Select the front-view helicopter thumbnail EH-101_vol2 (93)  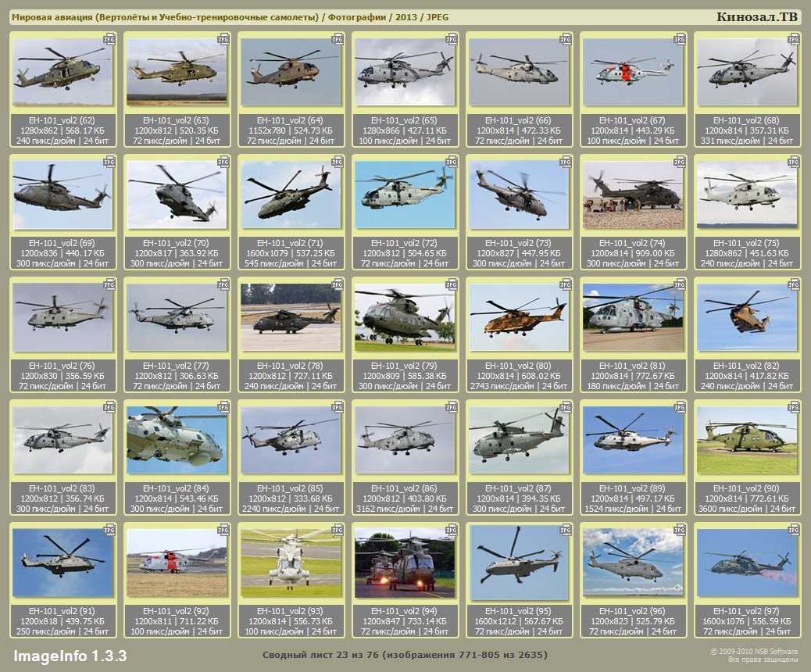click(x=290, y=563)
